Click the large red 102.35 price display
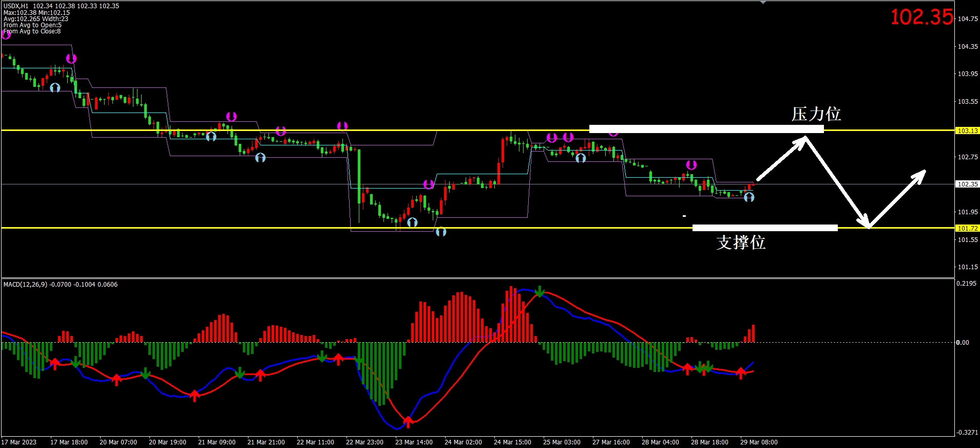The image size is (980, 448). [x=921, y=17]
